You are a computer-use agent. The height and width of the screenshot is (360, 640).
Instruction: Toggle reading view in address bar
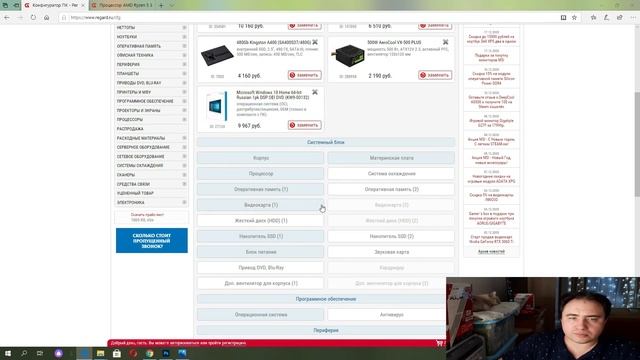tap(563, 18)
